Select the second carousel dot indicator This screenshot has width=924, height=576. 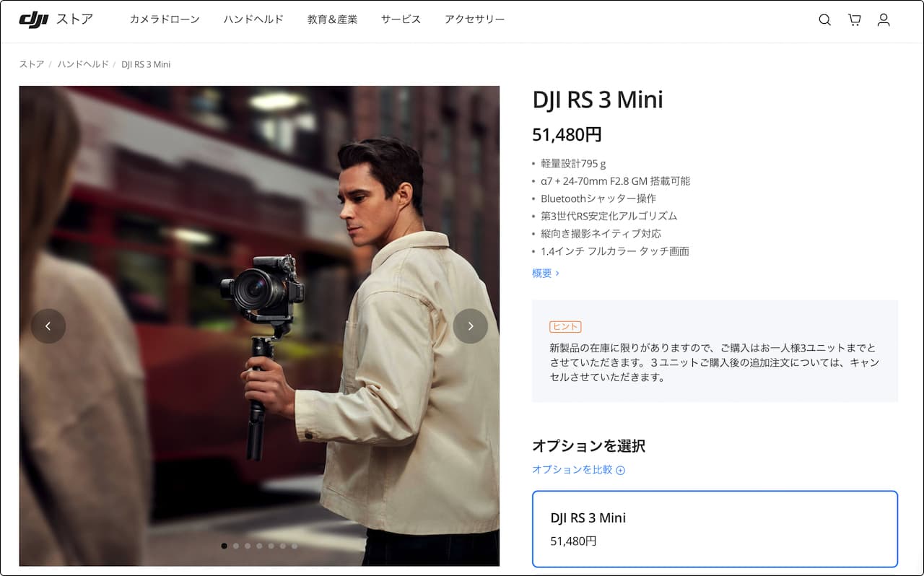[236, 546]
